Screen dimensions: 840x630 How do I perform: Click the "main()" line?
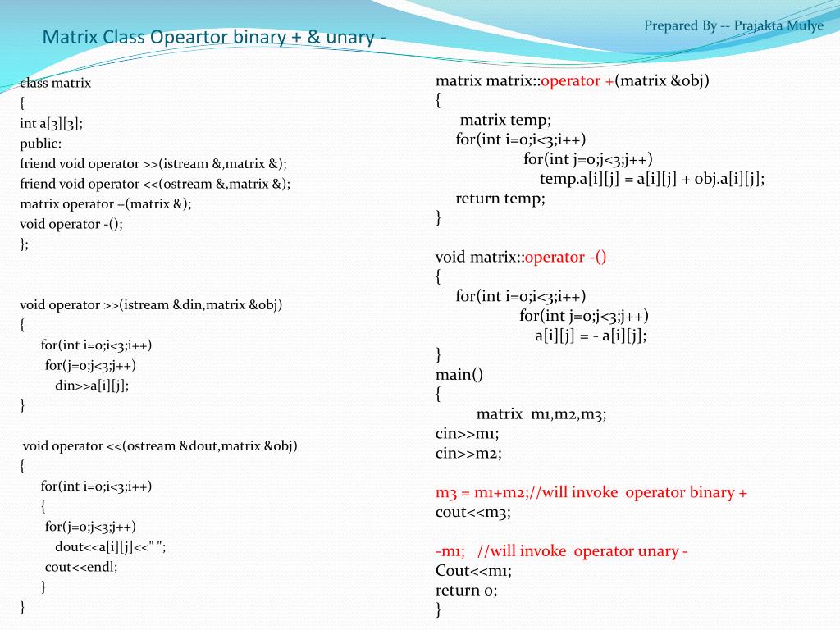pos(459,375)
